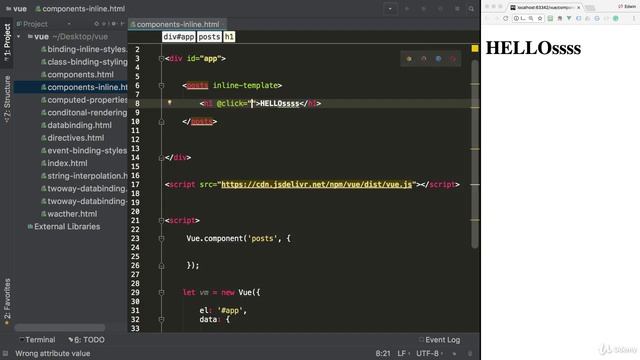Open the cdn.jsdelivr.net vue.js link
This screenshot has width=640, height=360.
316,184
